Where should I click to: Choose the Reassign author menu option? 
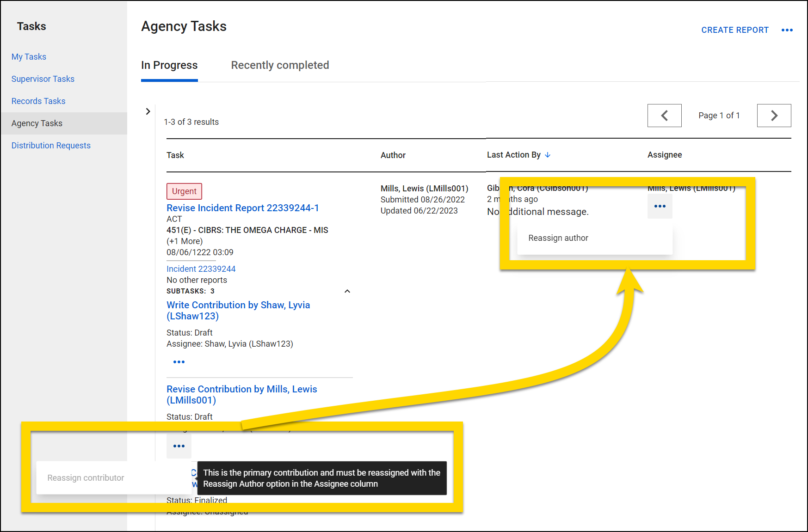point(558,238)
